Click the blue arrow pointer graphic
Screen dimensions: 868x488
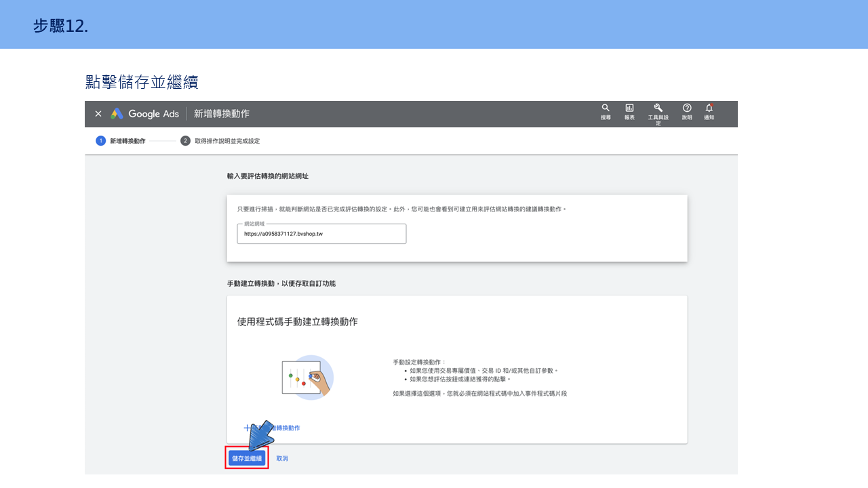pos(261,435)
